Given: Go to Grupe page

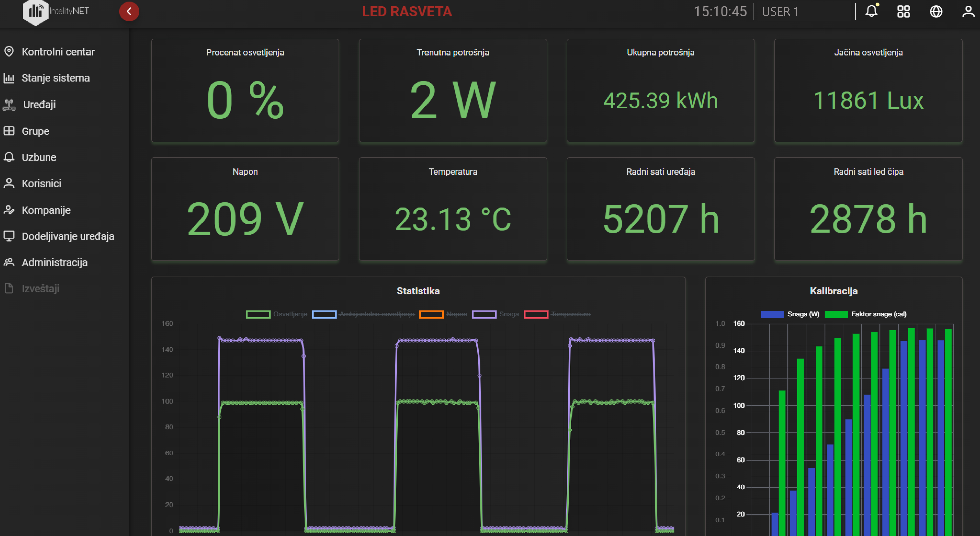Looking at the screenshot, I should tap(35, 131).
